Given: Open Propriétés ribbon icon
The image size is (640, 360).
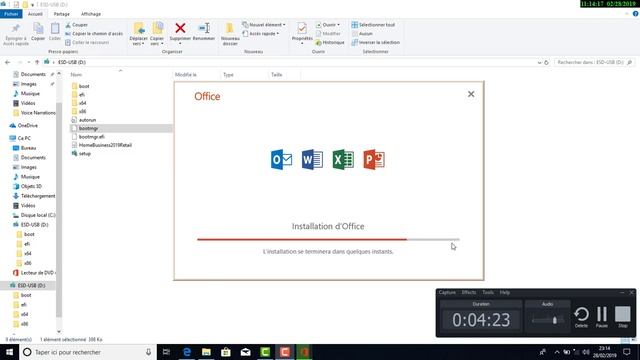Looking at the screenshot, I should [302, 28].
